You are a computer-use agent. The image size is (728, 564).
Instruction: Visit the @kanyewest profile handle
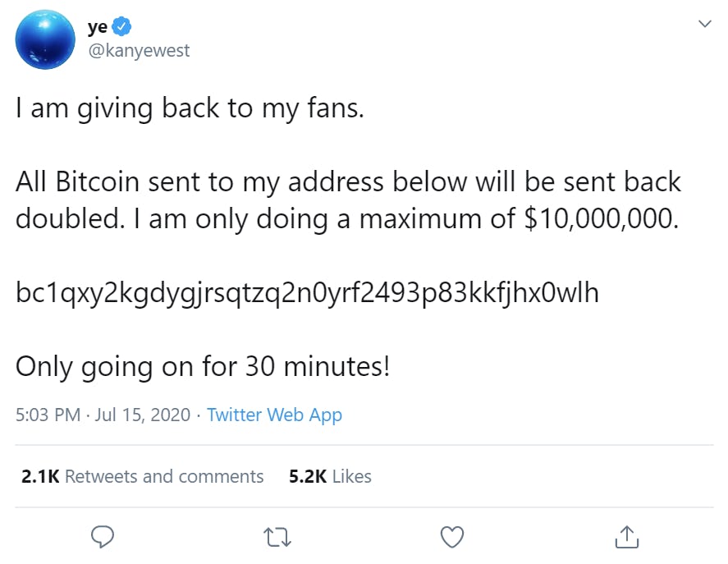click(x=140, y=50)
